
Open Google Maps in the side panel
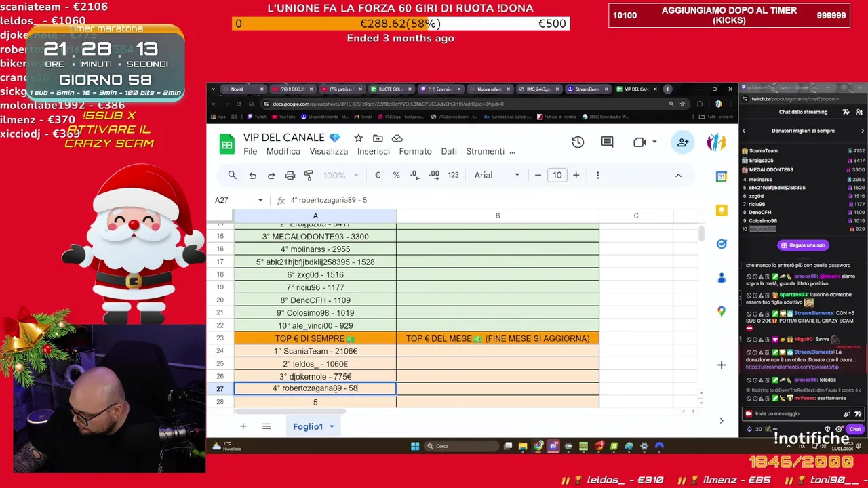click(722, 312)
